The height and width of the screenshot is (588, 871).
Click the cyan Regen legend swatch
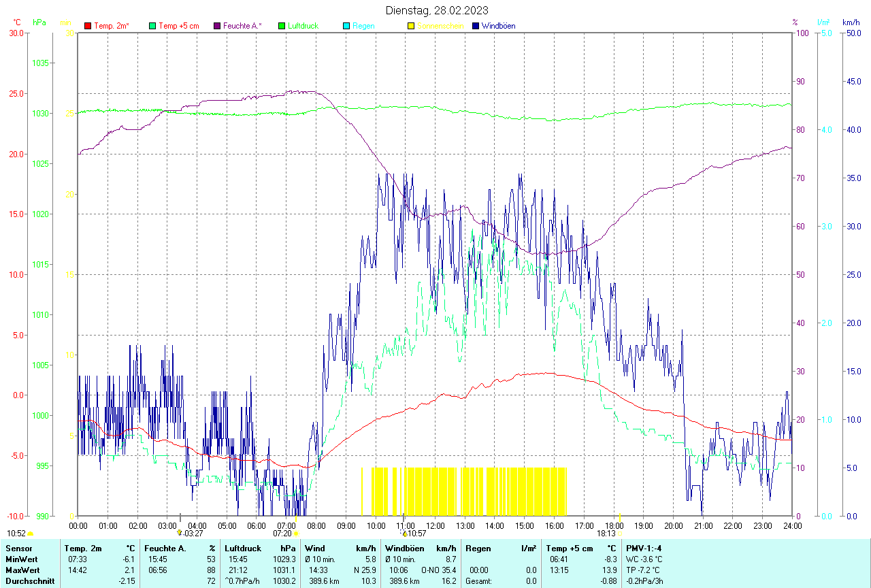coord(346,26)
